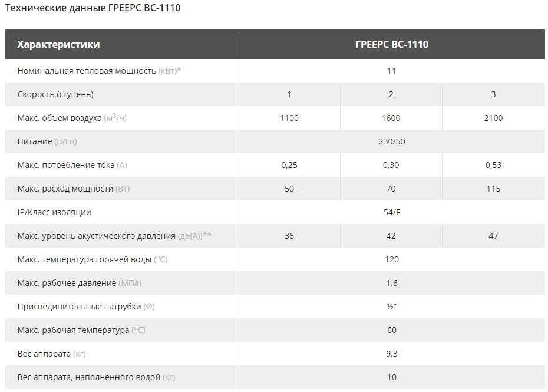Select the nominal heat power value 11
Viewport: 548px width, 392px height.
(x=392, y=71)
